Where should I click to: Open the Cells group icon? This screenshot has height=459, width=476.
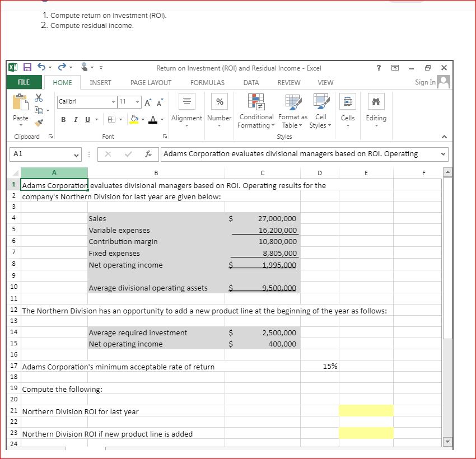pos(348,101)
